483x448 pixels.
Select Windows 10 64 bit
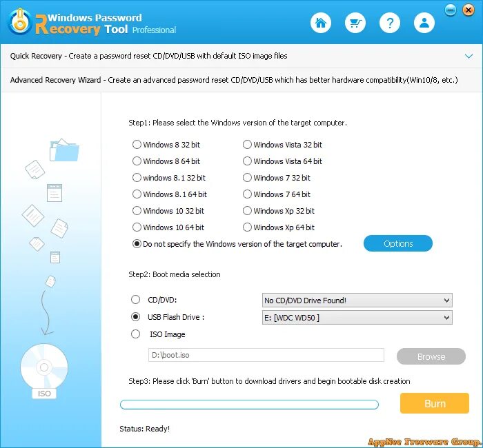(x=168, y=227)
